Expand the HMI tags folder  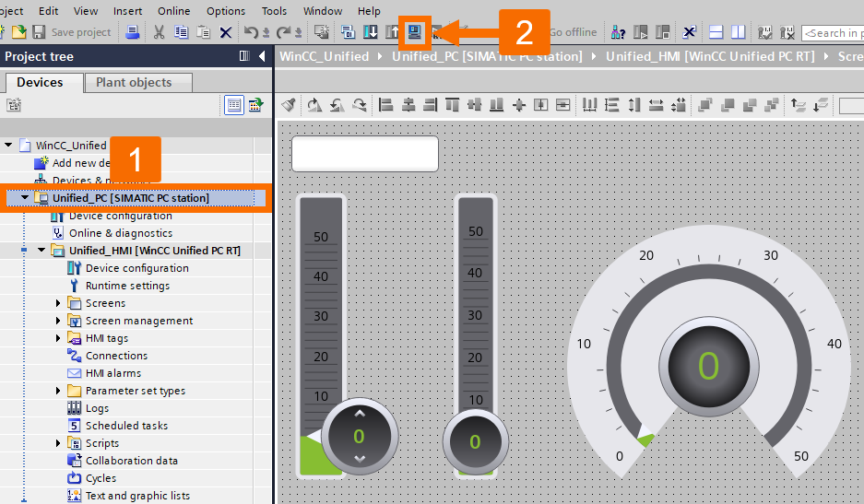click(x=58, y=338)
